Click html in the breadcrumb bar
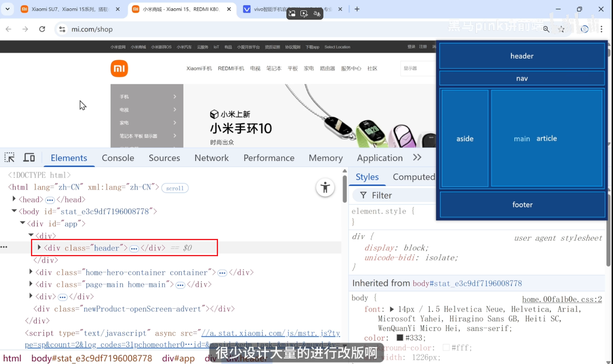Image resolution: width=613 pixels, height=364 pixels. 12,358
